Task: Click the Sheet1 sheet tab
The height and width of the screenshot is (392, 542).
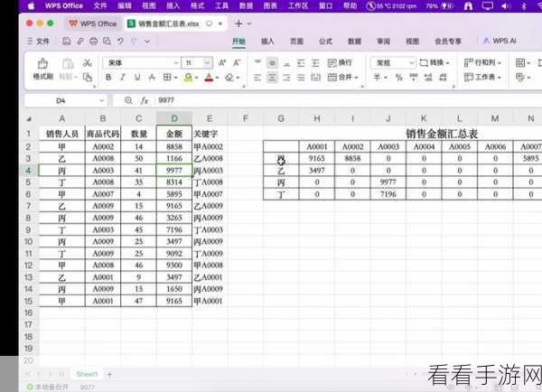Action: (x=87, y=374)
